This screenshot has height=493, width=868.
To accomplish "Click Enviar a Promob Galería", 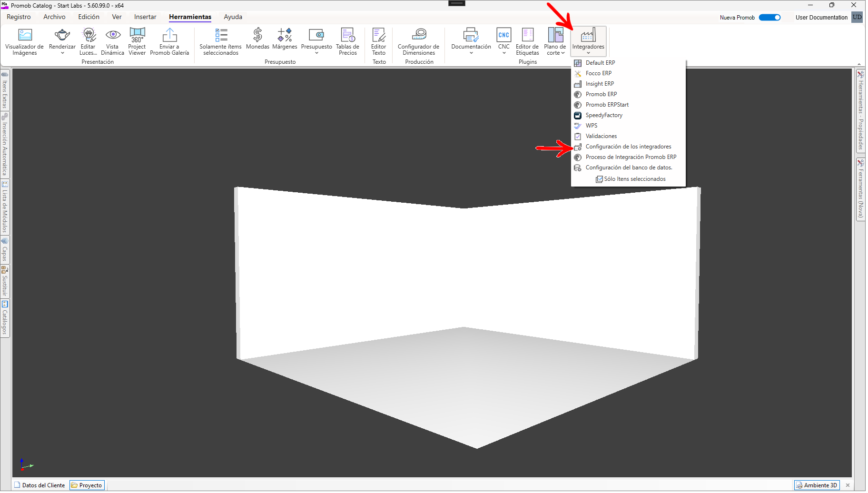I will 169,41.
